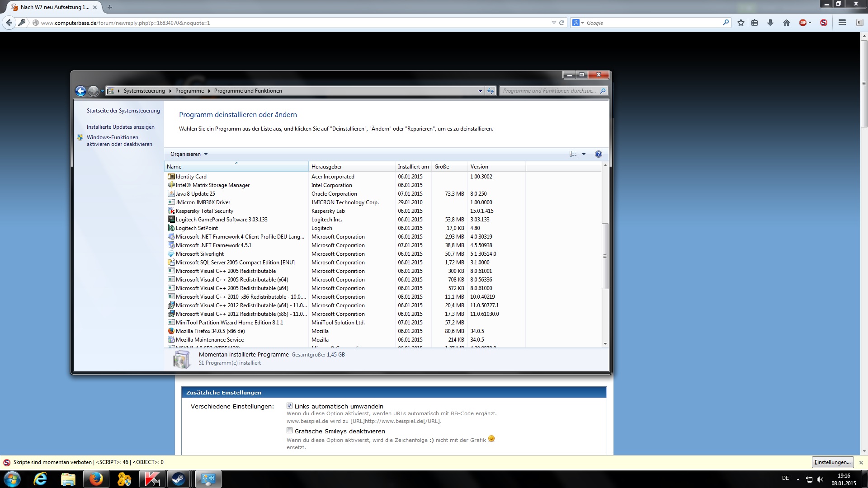Image resolution: width=868 pixels, height=488 pixels.
Task: Open Firefox downloads arrow icon
Action: [x=770, y=23]
